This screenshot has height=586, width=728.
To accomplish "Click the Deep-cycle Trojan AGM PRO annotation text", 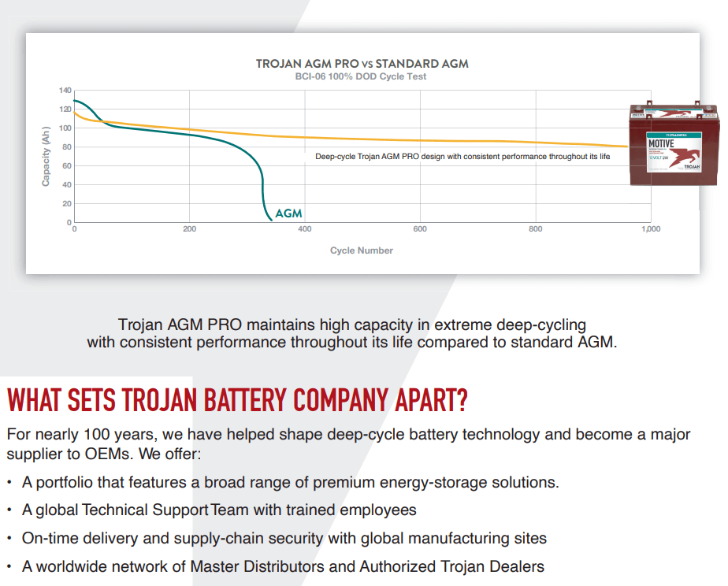I will pyautogui.click(x=462, y=157).
